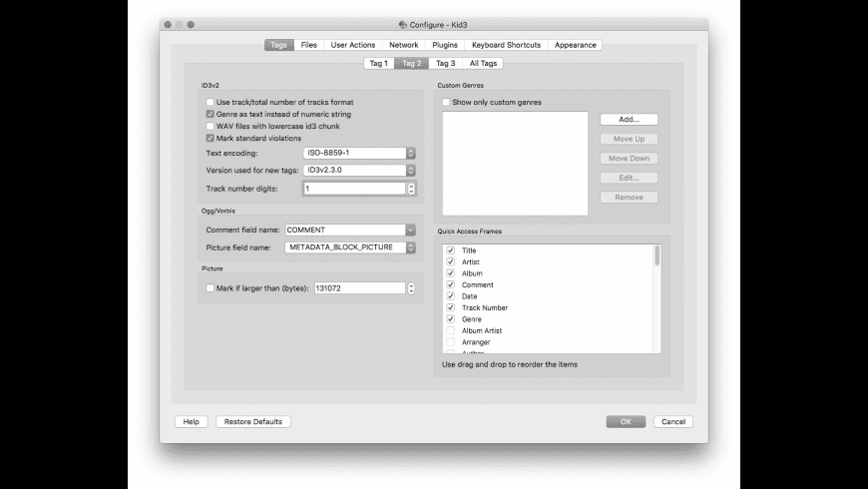The image size is (868, 489).
Task: Uncheck the Date quick access frame
Action: tap(451, 296)
